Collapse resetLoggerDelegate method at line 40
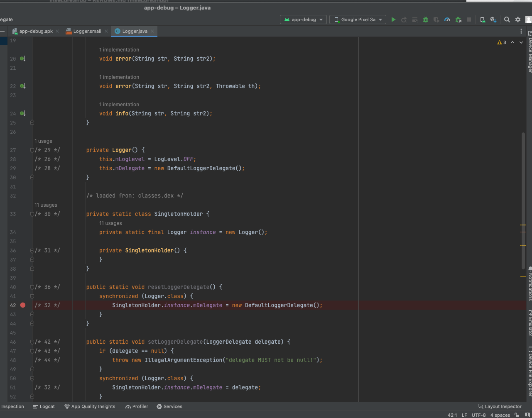The width and height of the screenshot is (532, 418). 32,287
